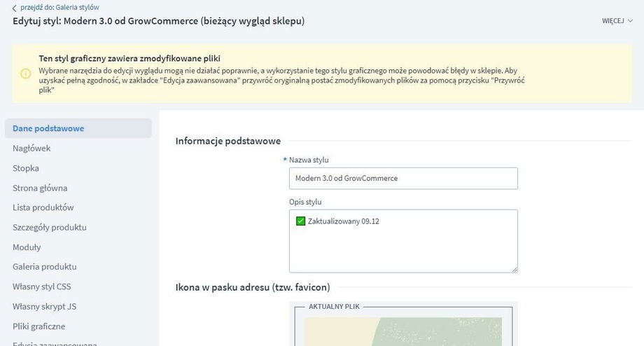644x346 pixels.
Task: Open the Moduły section
Action: (27, 247)
